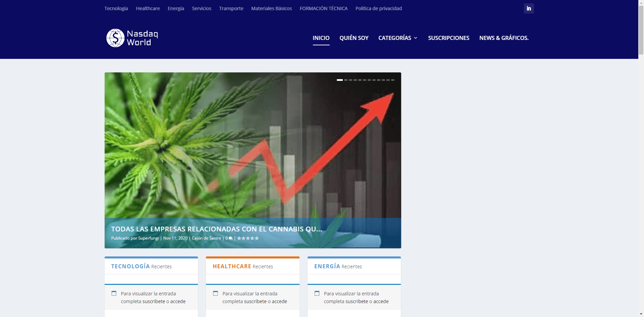The height and width of the screenshot is (317, 644).
Task: Click author name Superfungi
Action: [149, 238]
